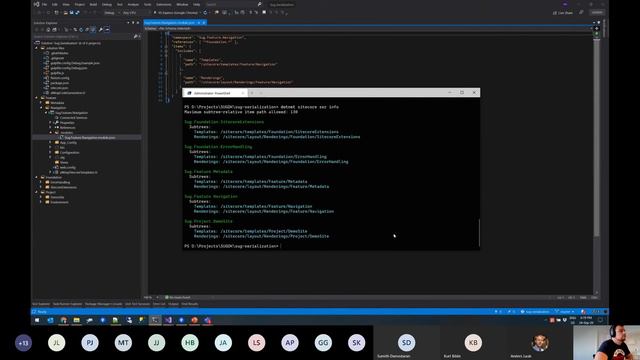Open the Windows Start menu
The image size is (640, 360).
(x=37, y=320)
